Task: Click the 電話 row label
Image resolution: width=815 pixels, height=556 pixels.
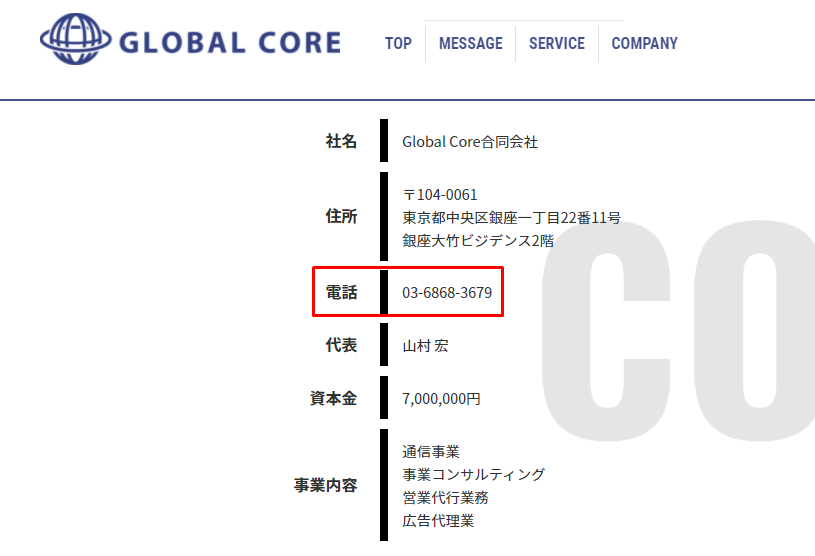Action: tap(341, 293)
